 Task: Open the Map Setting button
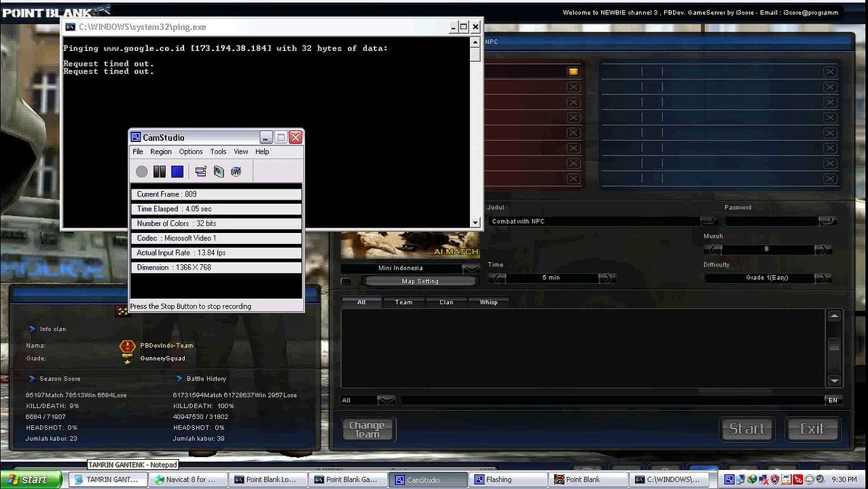point(420,281)
